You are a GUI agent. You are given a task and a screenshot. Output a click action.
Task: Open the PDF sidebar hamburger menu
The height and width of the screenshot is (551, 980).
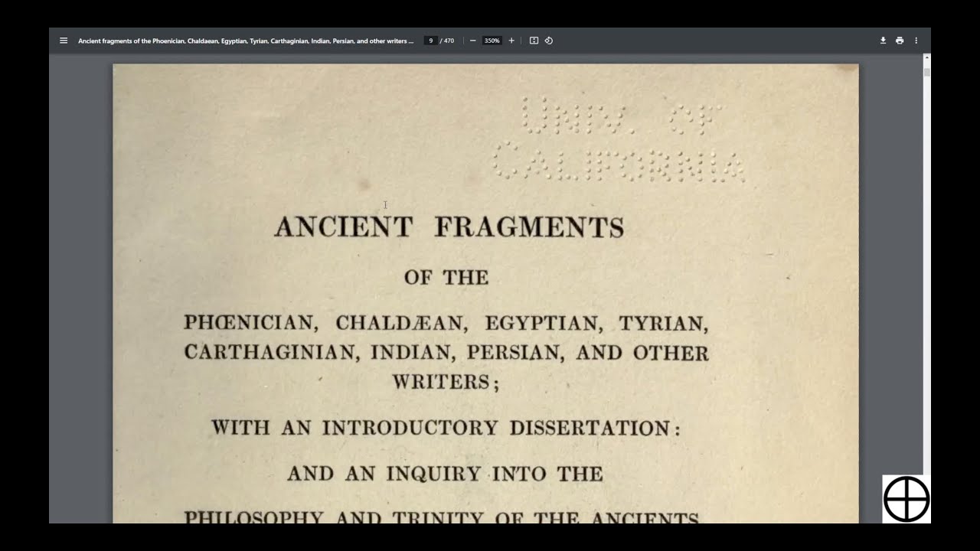click(64, 41)
